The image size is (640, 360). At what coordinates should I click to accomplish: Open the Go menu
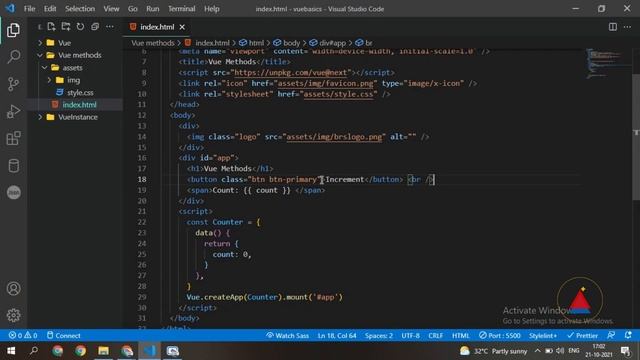[x=133, y=9]
